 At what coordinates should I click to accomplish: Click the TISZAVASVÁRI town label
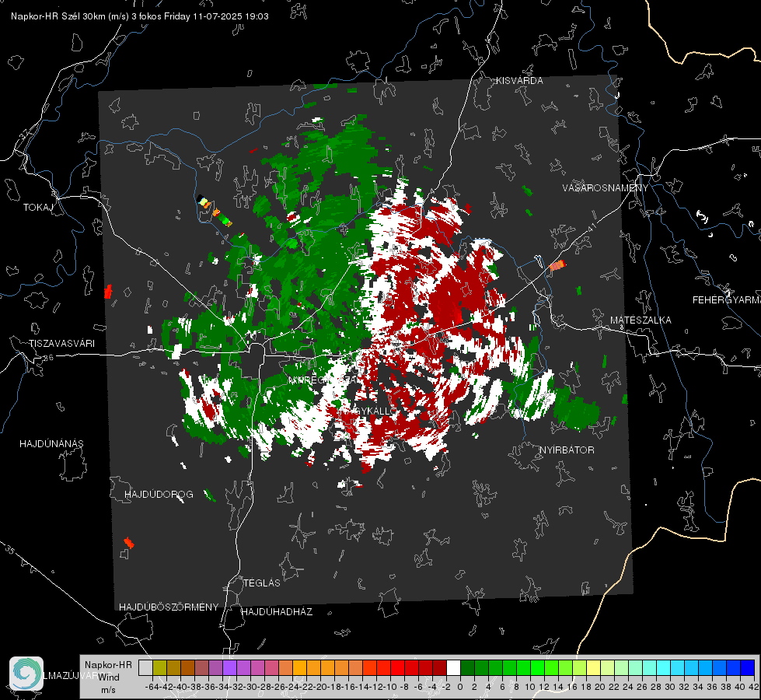tap(61, 344)
